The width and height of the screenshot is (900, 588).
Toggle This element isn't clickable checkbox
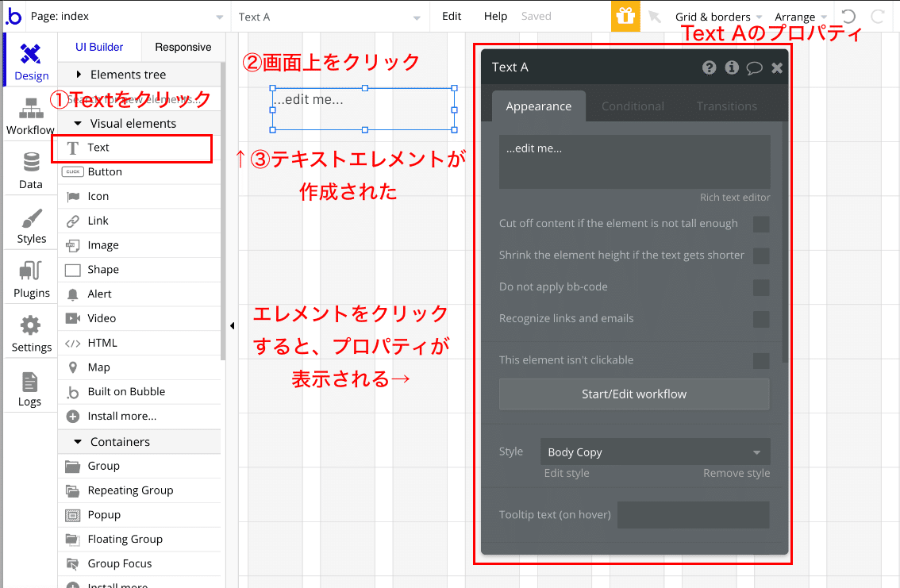[761, 361]
